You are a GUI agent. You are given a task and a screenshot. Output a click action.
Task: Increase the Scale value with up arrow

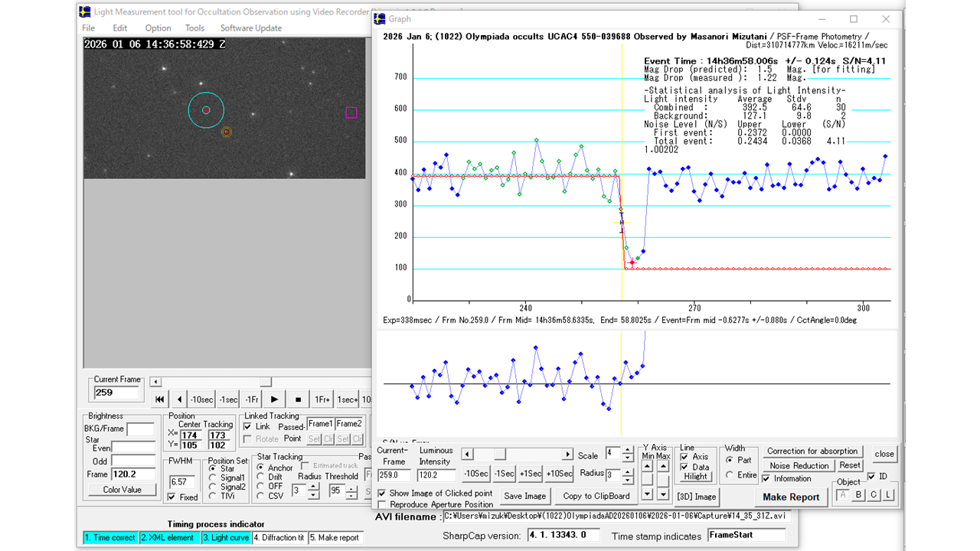point(628,450)
